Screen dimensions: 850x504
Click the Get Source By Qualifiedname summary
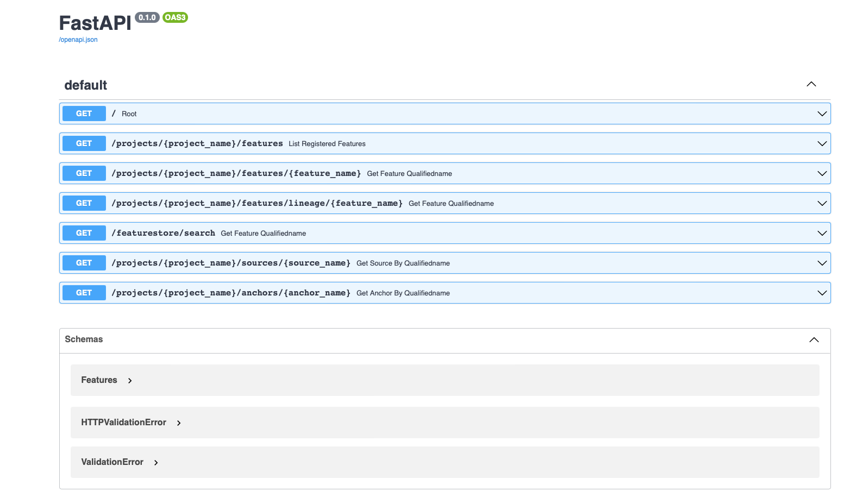point(403,263)
